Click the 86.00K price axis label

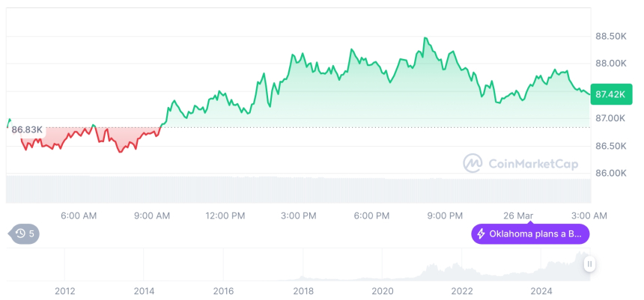pos(611,173)
